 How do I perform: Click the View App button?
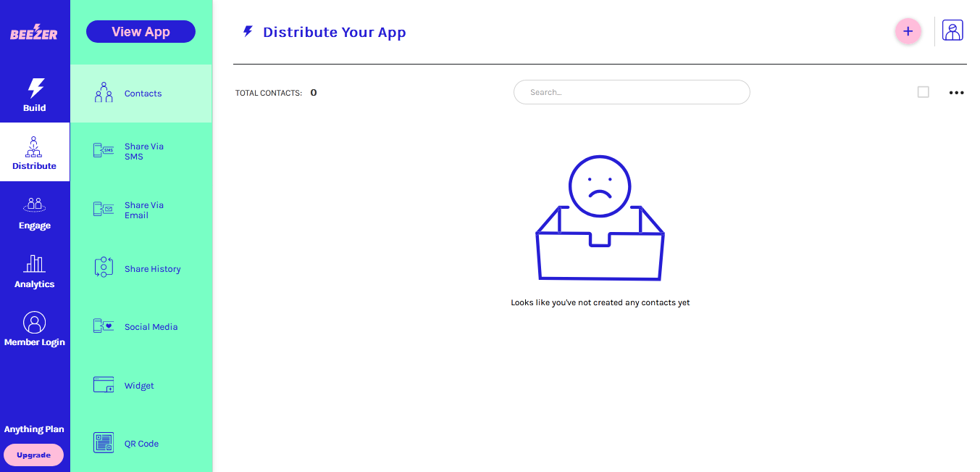point(141,32)
